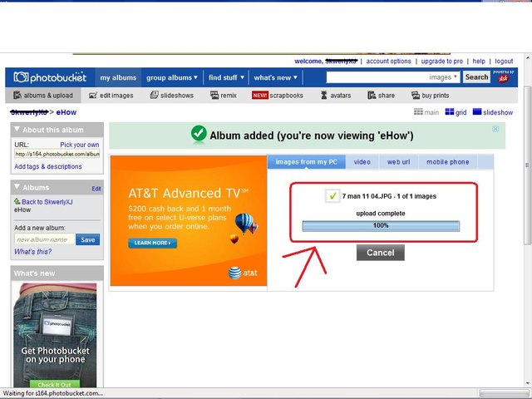
Task: Click the Check It Out button
Action: pyautogui.click(x=54, y=384)
